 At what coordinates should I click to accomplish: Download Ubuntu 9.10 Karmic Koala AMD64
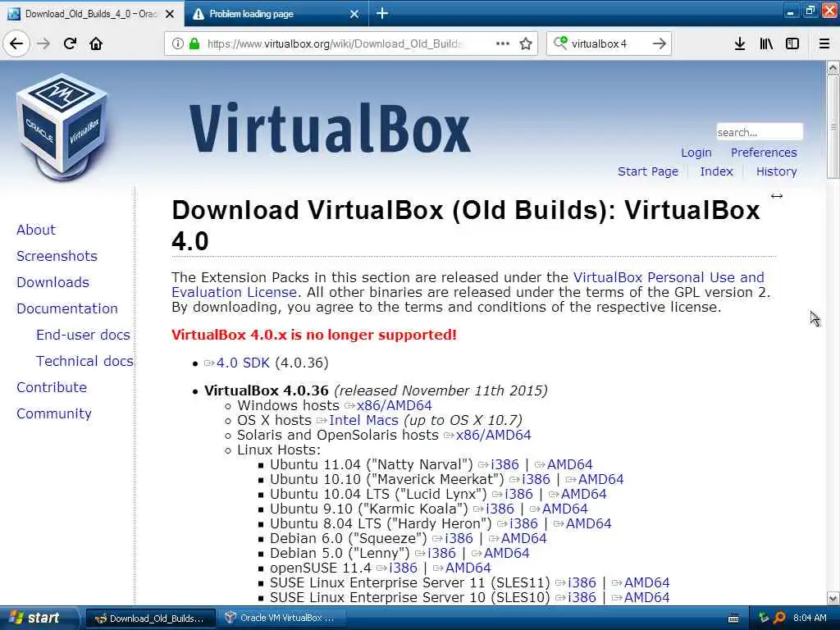point(564,509)
